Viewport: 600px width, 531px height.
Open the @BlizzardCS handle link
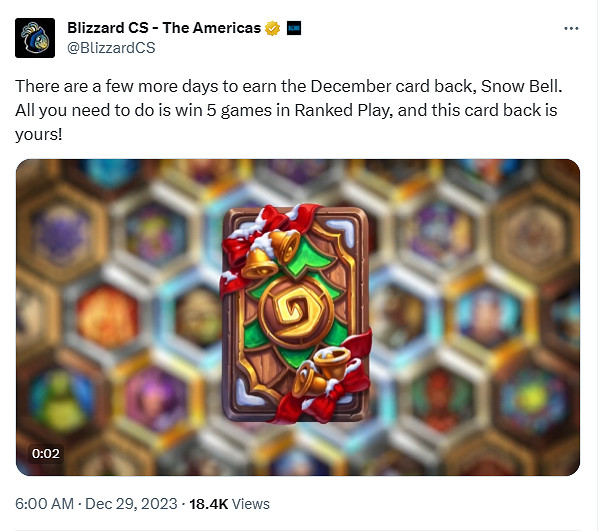111,48
